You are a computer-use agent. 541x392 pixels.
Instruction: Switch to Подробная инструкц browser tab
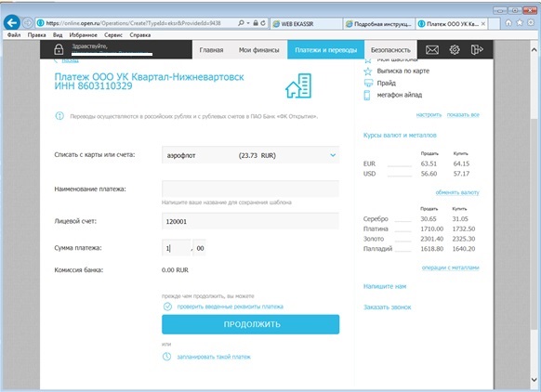pos(379,24)
